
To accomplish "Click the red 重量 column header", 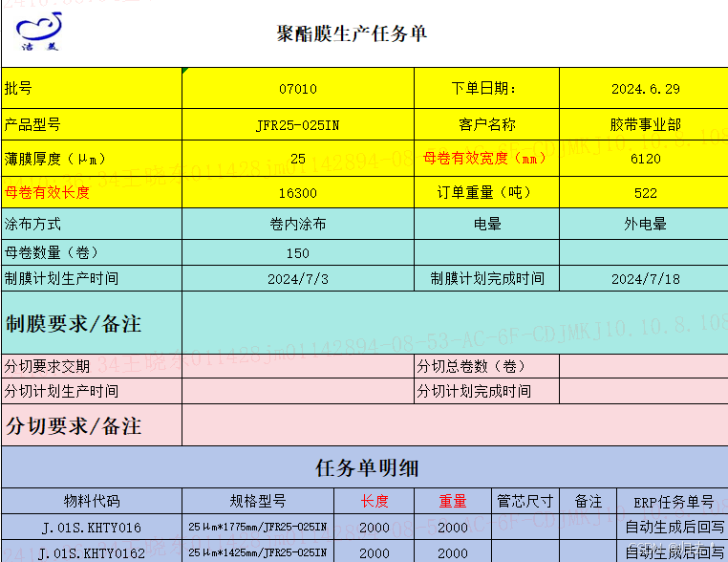I will tap(453, 501).
